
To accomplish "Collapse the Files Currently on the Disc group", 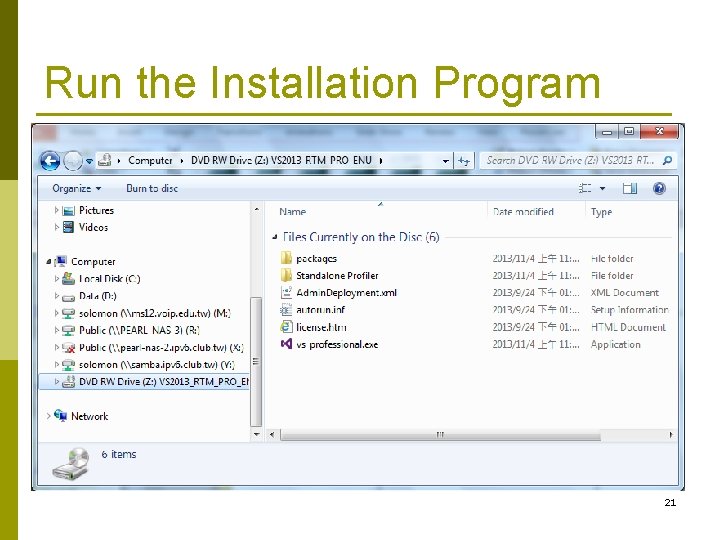I will tap(275, 237).
